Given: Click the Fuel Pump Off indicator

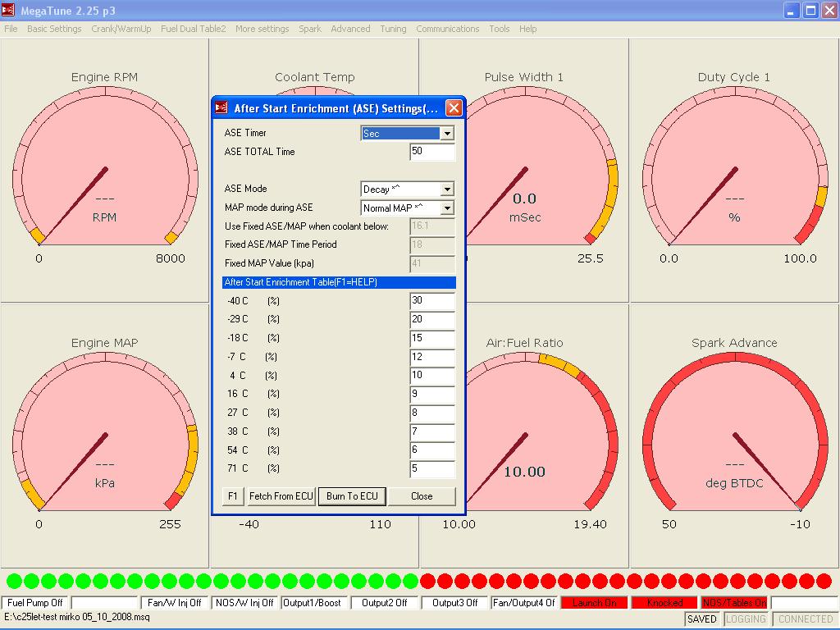Looking at the screenshot, I should tap(34, 603).
